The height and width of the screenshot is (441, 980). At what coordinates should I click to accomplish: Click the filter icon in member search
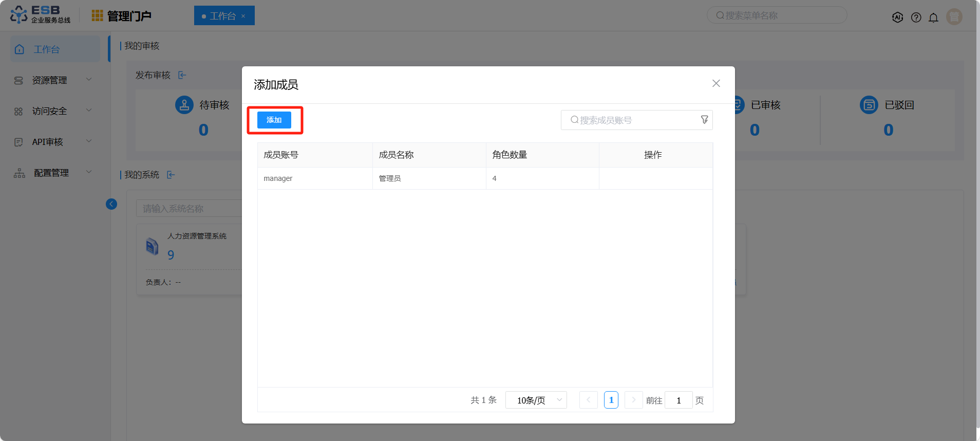click(x=704, y=120)
